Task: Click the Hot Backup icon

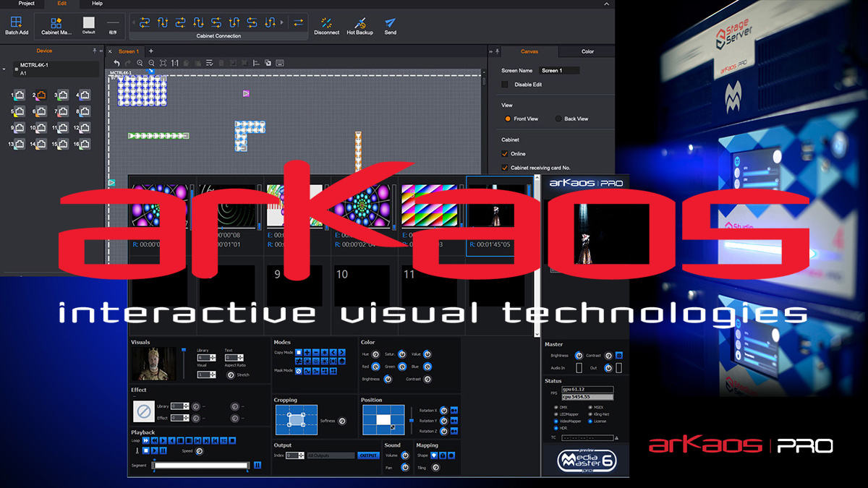Action: coord(360,22)
